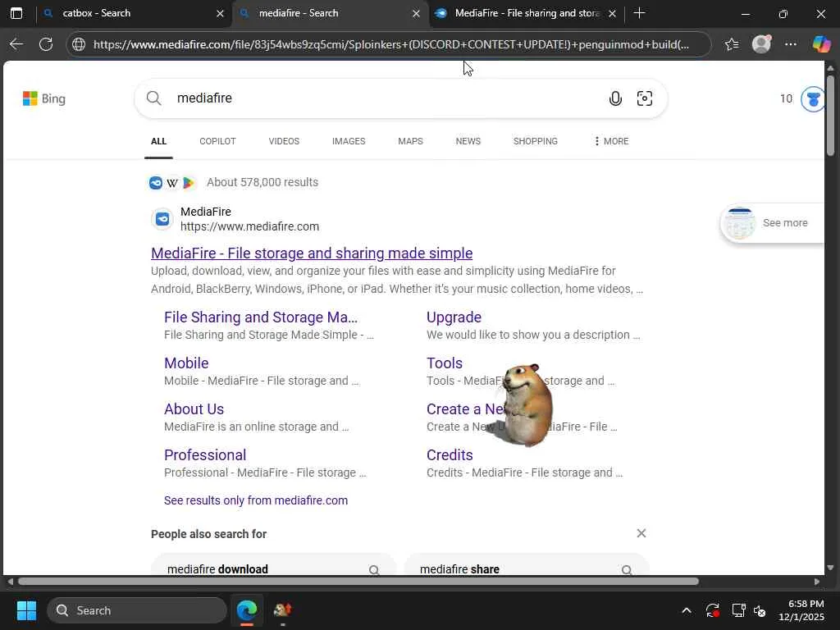Go back using the browser back arrow
The width and height of the screenshot is (840, 630).
[x=16, y=44]
